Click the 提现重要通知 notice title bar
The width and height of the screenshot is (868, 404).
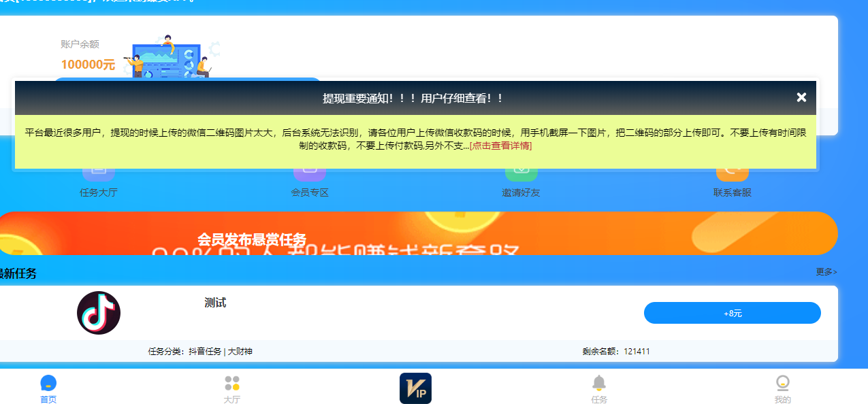click(413, 98)
